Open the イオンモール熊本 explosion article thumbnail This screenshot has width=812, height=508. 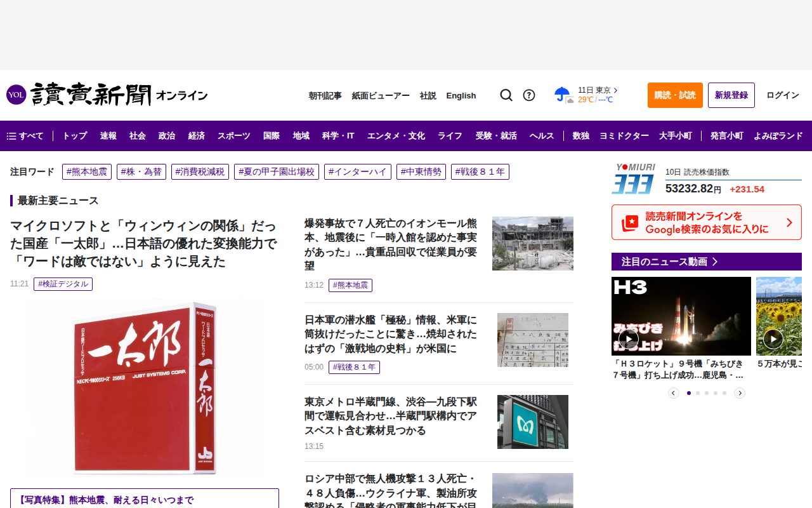pyautogui.click(x=533, y=243)
